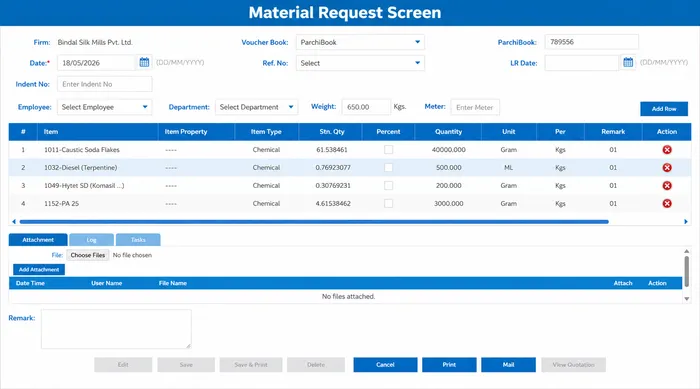The width and height of the screenshot is (700, 389).
Task: Focus the ParchiBook number field
Action: [x=592, y=42]
